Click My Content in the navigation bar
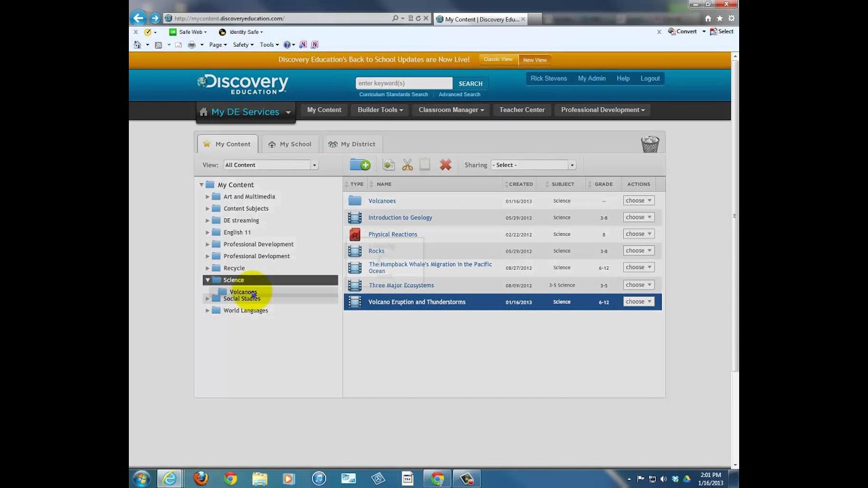Viewport: 868px width, 488px height. (324, 110)
